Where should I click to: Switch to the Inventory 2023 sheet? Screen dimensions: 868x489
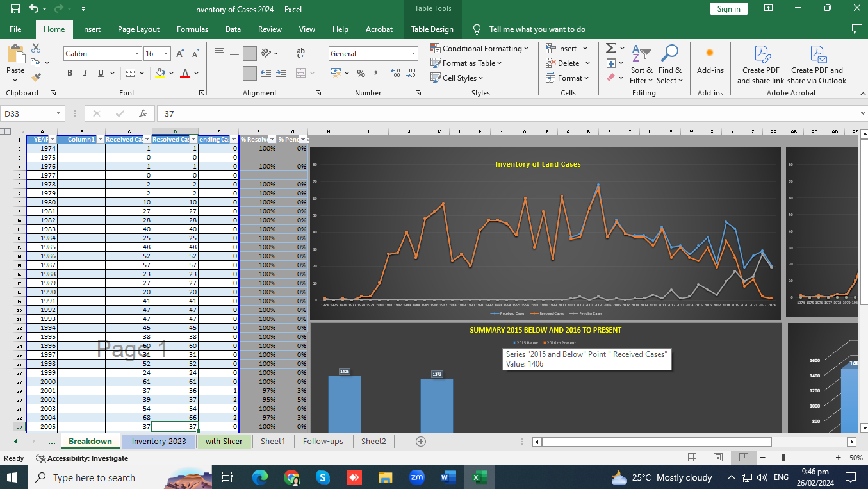pyautogui.click(x=159, y=442)
